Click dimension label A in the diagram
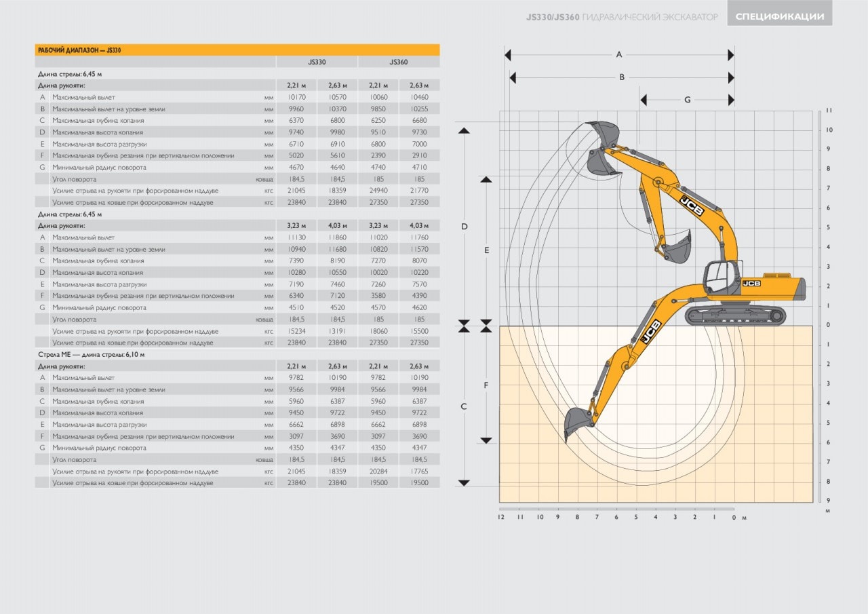Viewport: 868px width, 614px height. [x=619, y=54]
